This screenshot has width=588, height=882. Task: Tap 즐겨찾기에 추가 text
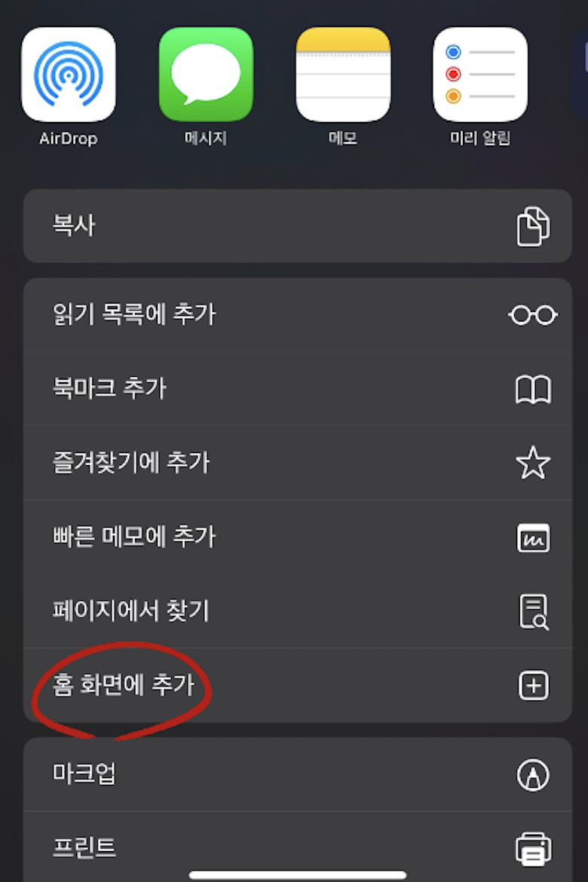pos(130,463)
